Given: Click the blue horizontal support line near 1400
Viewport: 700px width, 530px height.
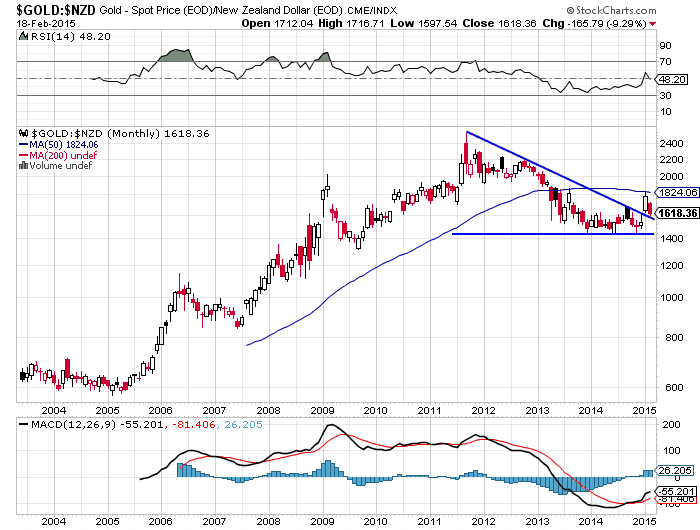Looking at the screenshot, I should [550, 234].
